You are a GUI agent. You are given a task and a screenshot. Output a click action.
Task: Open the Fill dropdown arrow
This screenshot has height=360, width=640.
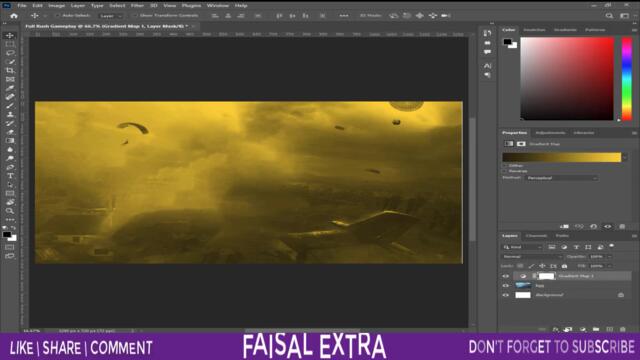pyautogui.click(x=610, y=266)
